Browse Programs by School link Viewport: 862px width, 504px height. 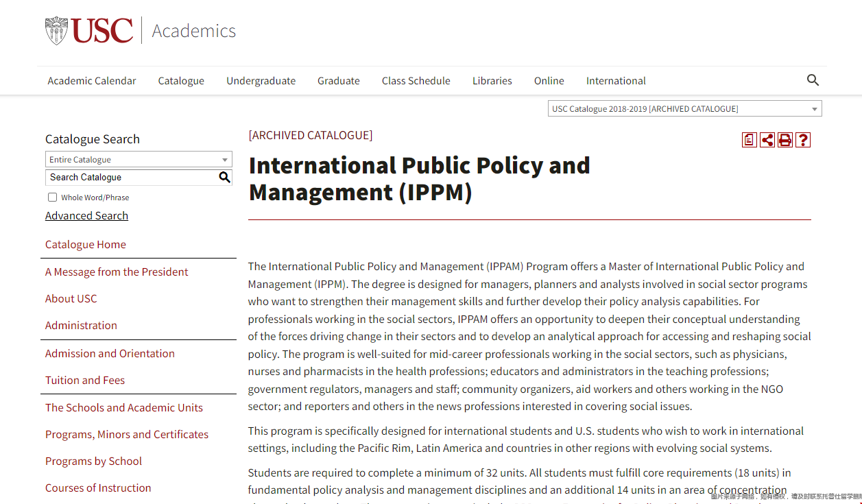(x=93, y=461)
